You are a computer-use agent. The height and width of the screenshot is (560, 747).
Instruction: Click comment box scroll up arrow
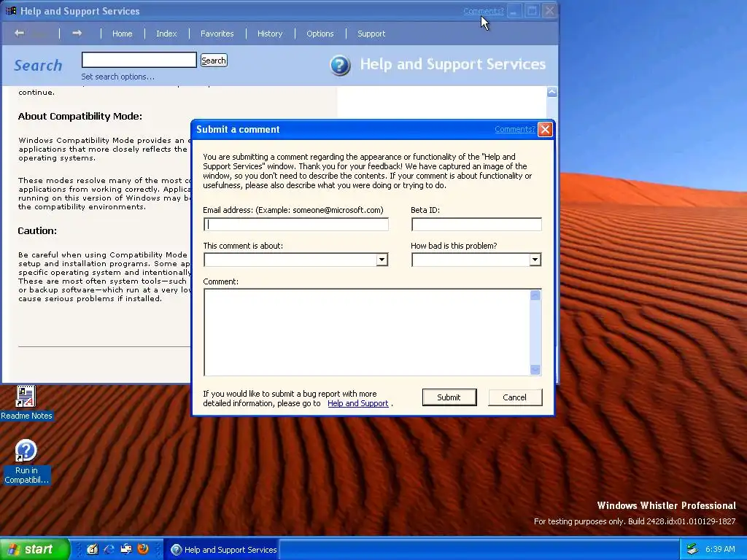coord(535,295)
